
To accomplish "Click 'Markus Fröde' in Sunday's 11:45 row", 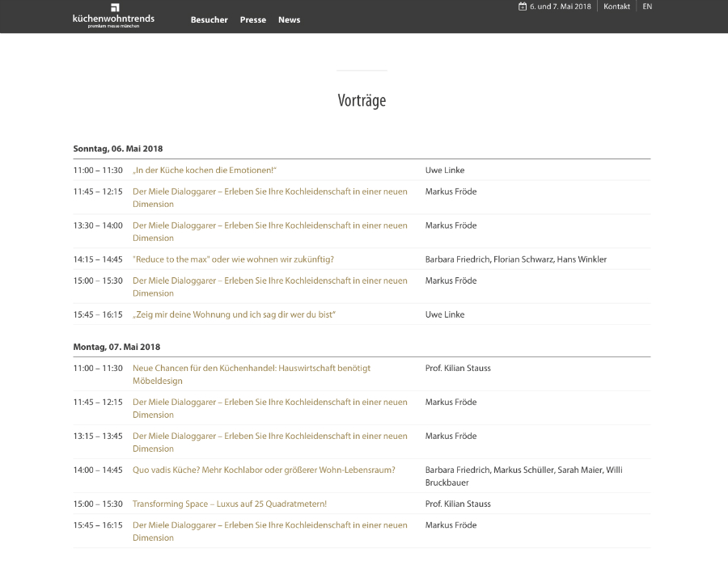I will pos(451,192).
